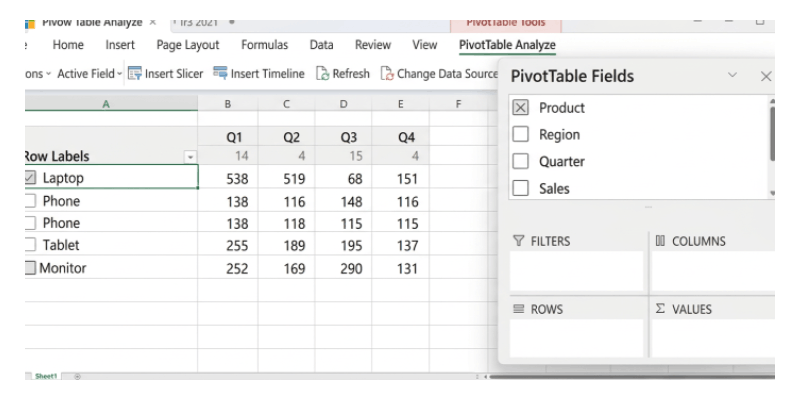Click the add sheet icon beside Sheet1
Image resolution: width=800 pixels, height=400 pixels.
(x=78, y=377)
